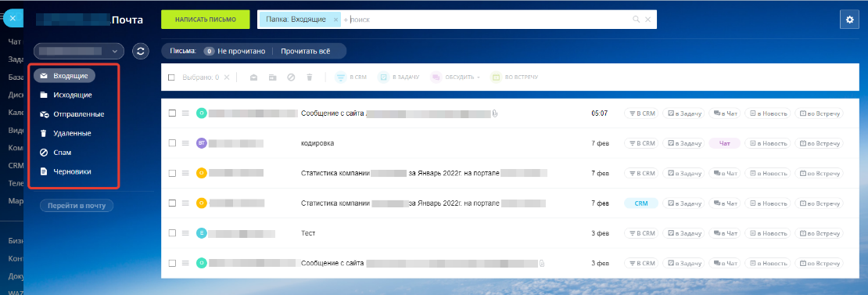Open mail settings gear icon

tap(850, 20)
